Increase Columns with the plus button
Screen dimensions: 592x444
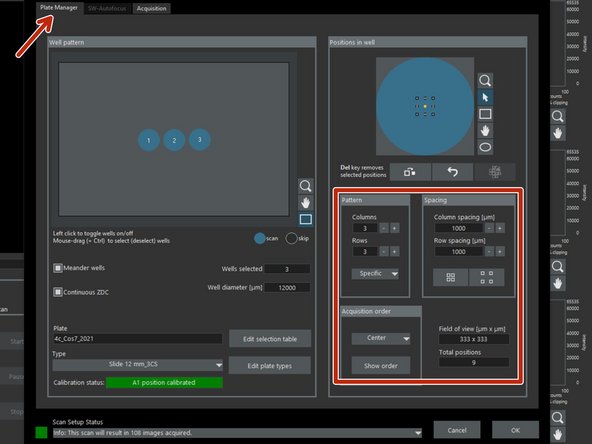coord(395,228)
